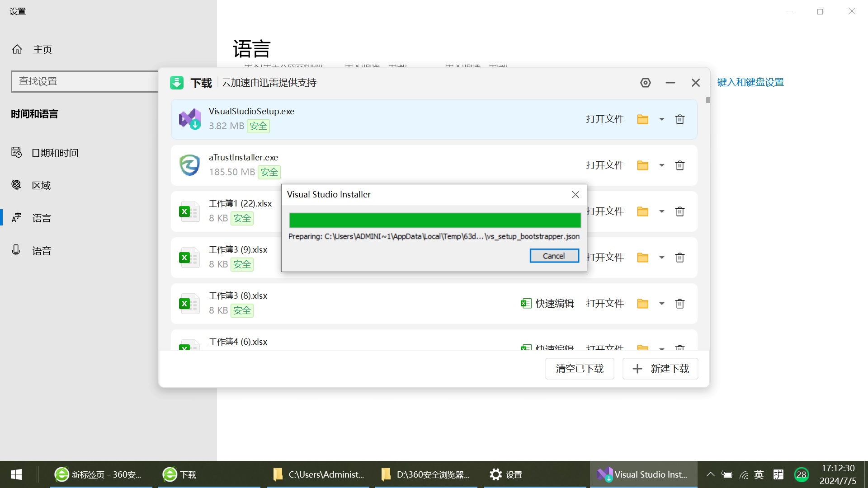The image size is (868, 488).
Task: Click 快速编辑 for 工作簿3 (8).xlsx
Action: (547, 304)
